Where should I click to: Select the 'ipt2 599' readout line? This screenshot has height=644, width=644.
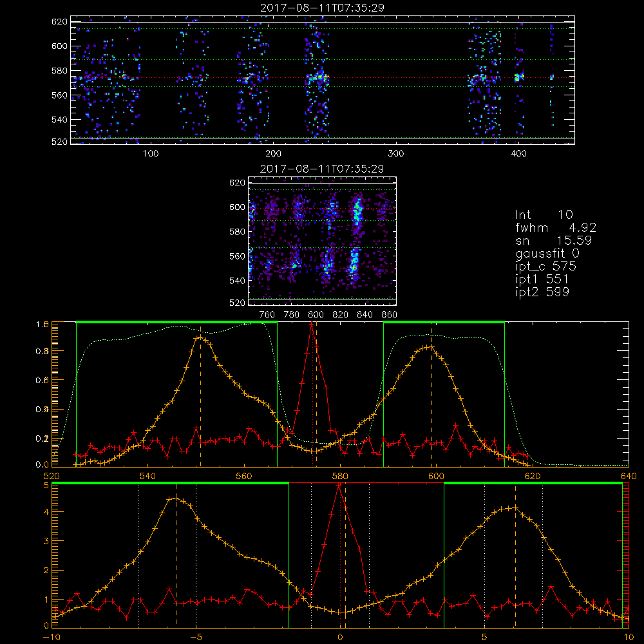542,292
